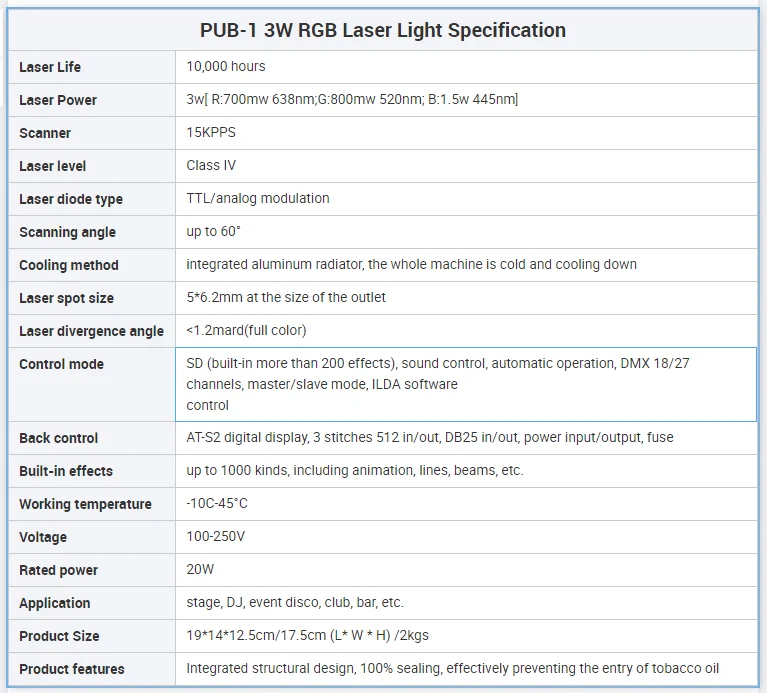Select the 'Scanner' label cell
This screenshot has height=693, width=767.
[x=92, y=133]
